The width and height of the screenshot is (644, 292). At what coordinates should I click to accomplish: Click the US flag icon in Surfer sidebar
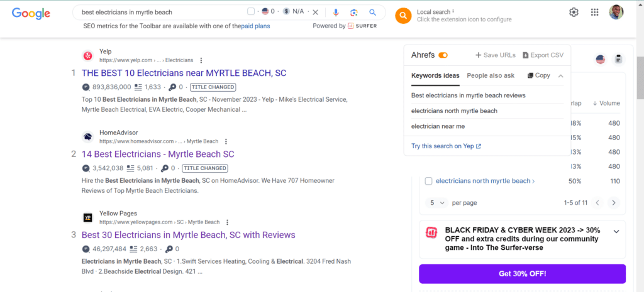[x=601, y=60]
